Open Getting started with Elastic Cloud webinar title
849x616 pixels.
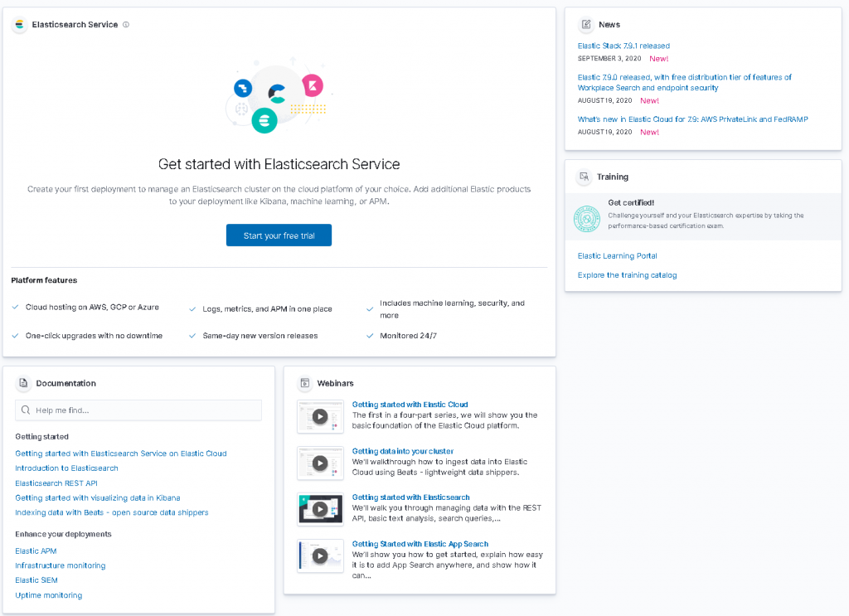(410, 405)
